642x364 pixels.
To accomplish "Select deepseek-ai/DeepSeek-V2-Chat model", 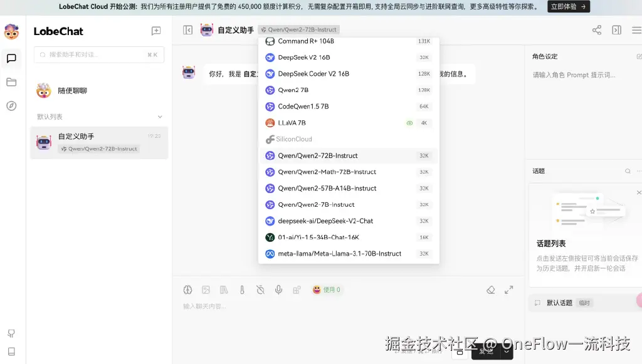I will click(349, 221).
